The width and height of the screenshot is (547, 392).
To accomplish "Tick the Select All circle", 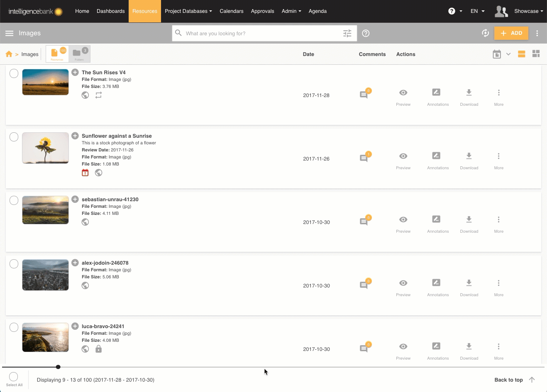I will point(14,377).
